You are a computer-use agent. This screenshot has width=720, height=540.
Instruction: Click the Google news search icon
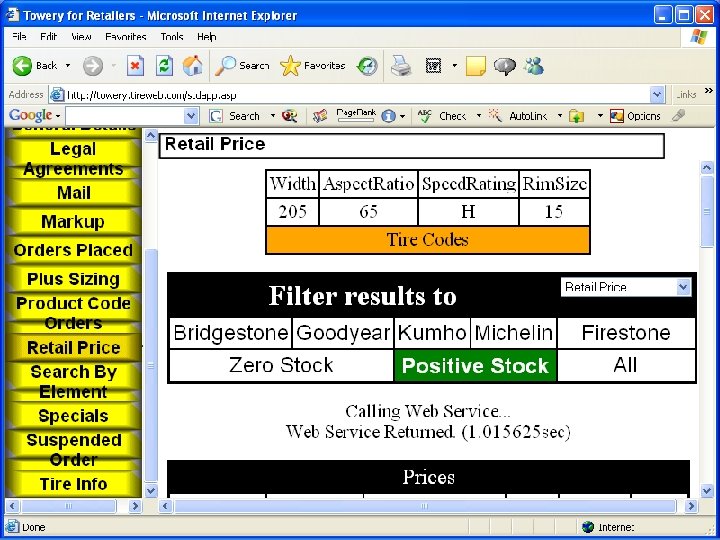click(289, 116)
